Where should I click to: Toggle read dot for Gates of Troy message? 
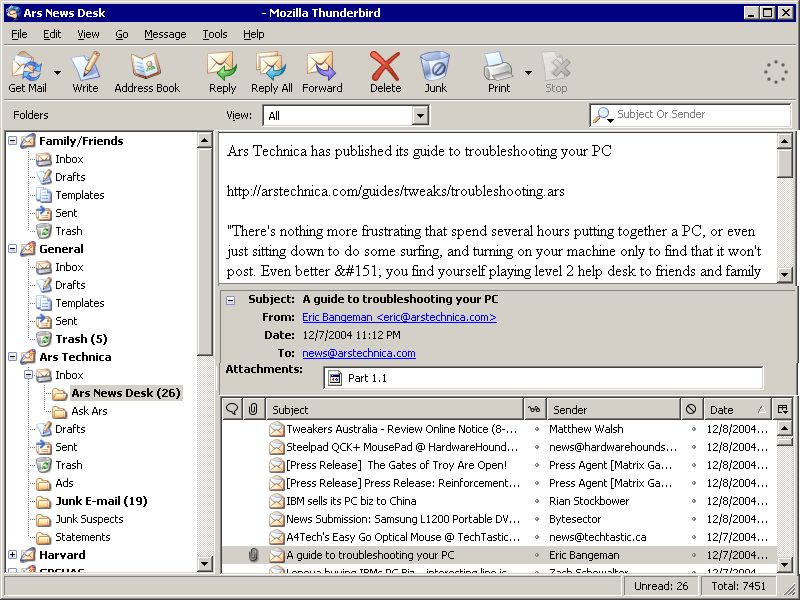pyautogui.click(x=537, y=465)
